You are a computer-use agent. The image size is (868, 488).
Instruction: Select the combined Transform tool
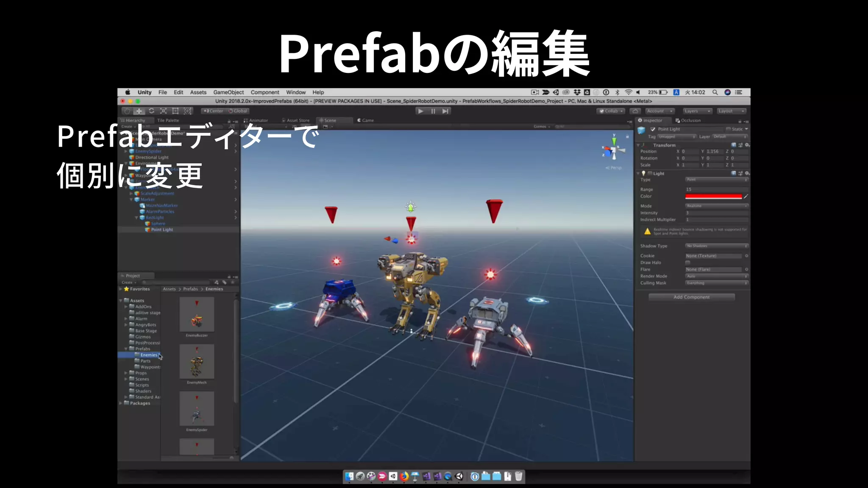point(188,111)
